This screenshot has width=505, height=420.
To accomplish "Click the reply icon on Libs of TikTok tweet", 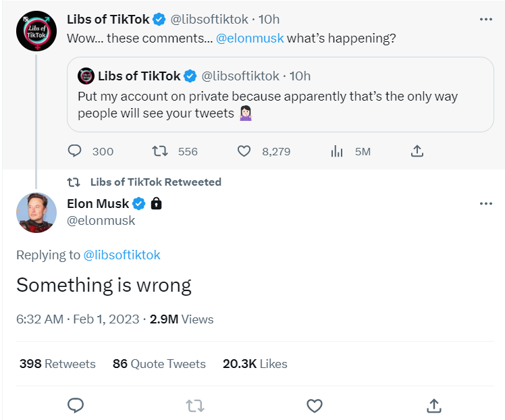I will point(76,151).
